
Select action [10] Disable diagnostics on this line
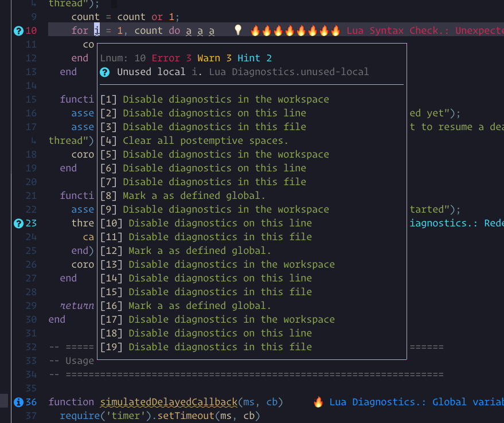206,223
